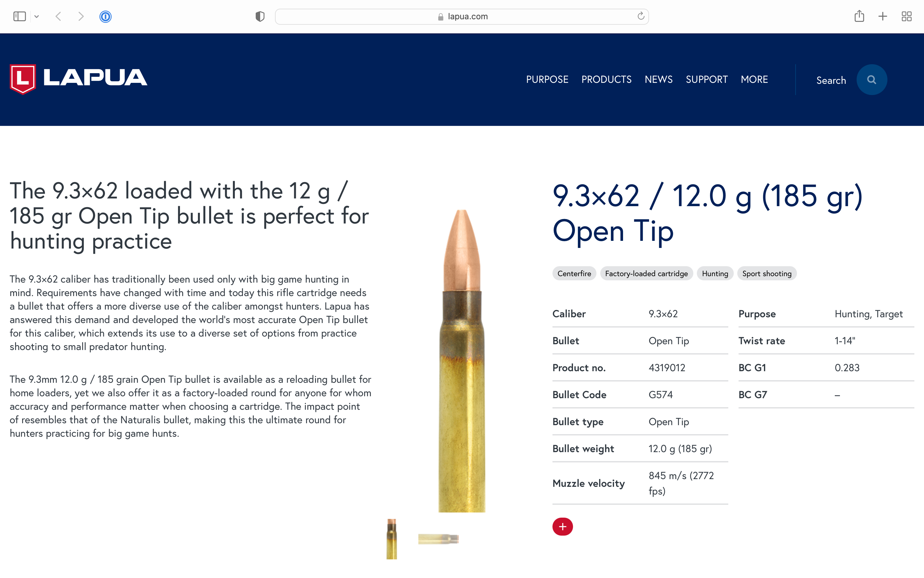The height and width of the screenshot is (578, 924).
Task: Toggle the Safari sidebar
Action: 20,16
